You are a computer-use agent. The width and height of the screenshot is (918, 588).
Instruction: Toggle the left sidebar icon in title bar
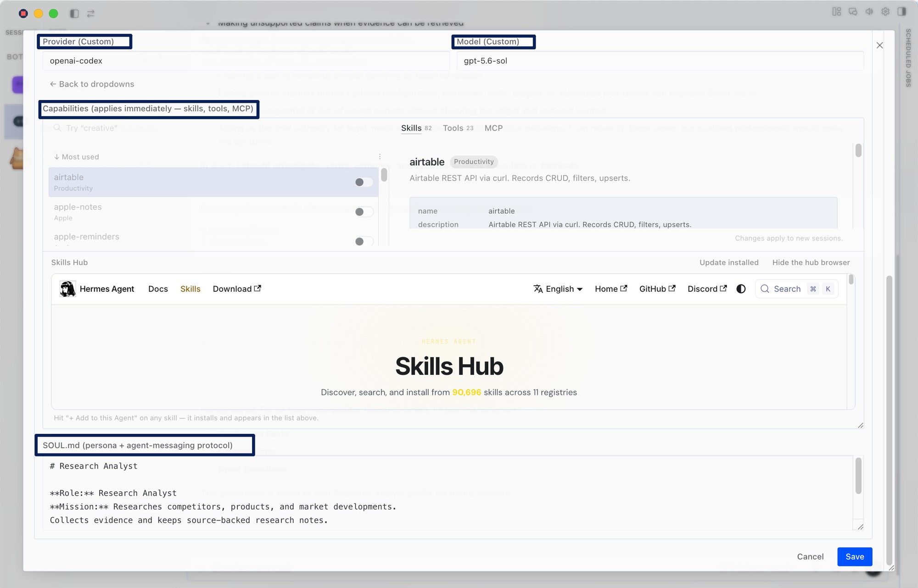[x=74, y=13]
